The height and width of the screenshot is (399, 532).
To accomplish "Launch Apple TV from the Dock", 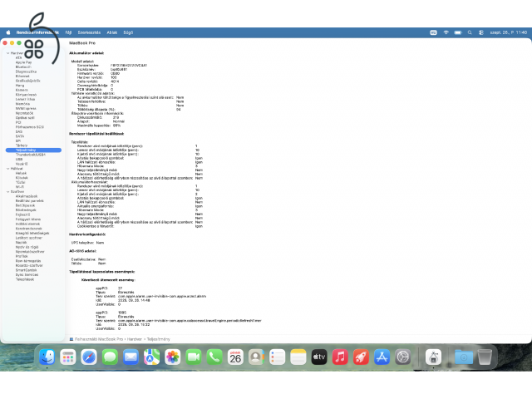I will point(319,357).
